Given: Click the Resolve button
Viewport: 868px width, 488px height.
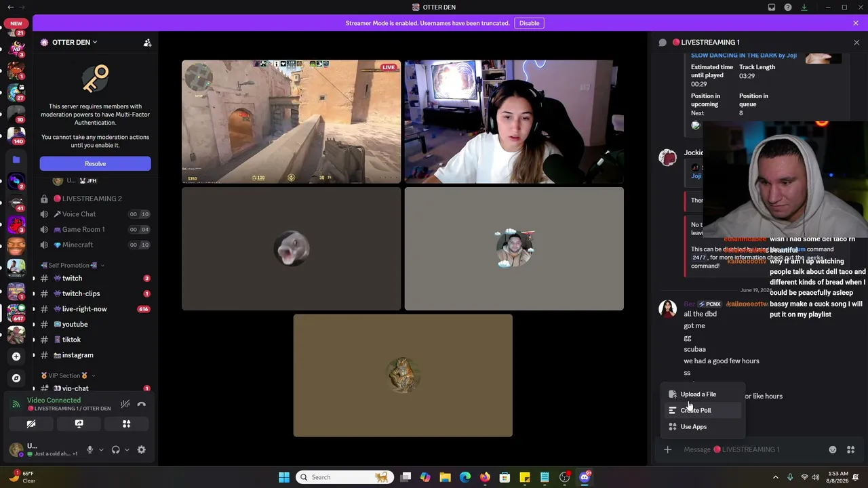Looking at the screenshot, I should click(x=96, y=163).
